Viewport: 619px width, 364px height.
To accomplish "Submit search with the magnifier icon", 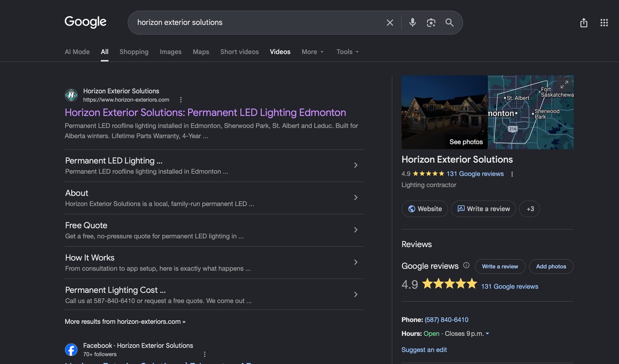I will [x=450, y=23].
